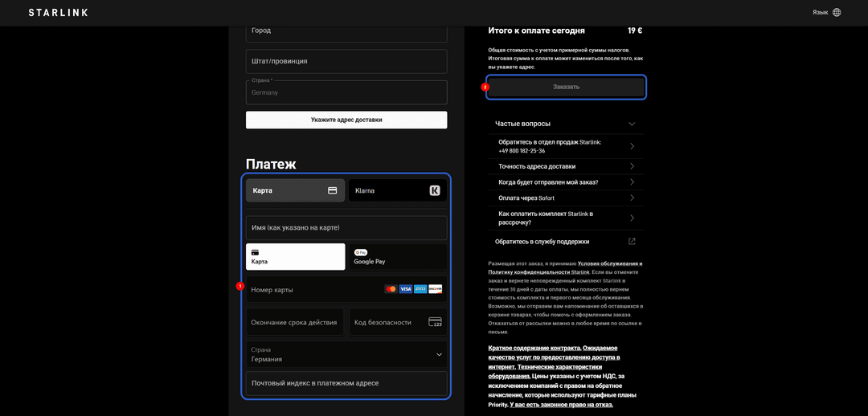The image size is (868, 416).
Task: Open Когда будет отправлен мой заказ? question
Action: 566,182
